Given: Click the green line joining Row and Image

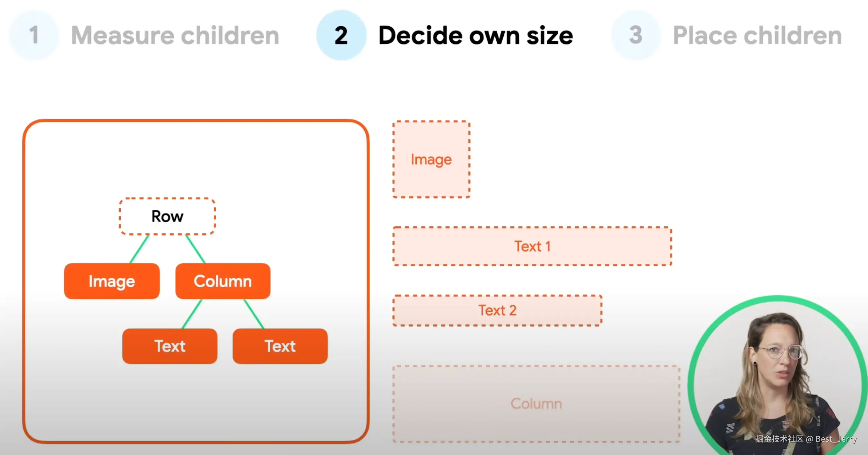Looking at the screenshot, I should coord(139,249).
